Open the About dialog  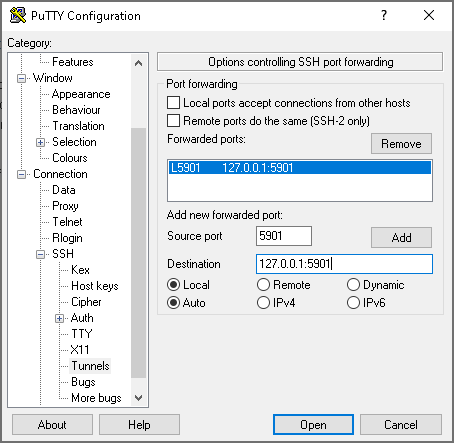click(52, 425)
